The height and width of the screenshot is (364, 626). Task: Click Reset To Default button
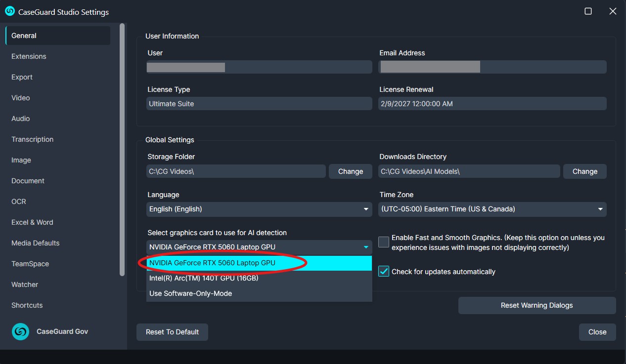[172, 332]
